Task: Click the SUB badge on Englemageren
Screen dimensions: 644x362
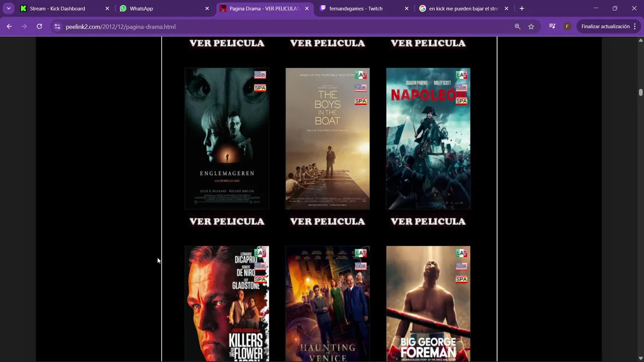Action: click(x=260, y=75)
